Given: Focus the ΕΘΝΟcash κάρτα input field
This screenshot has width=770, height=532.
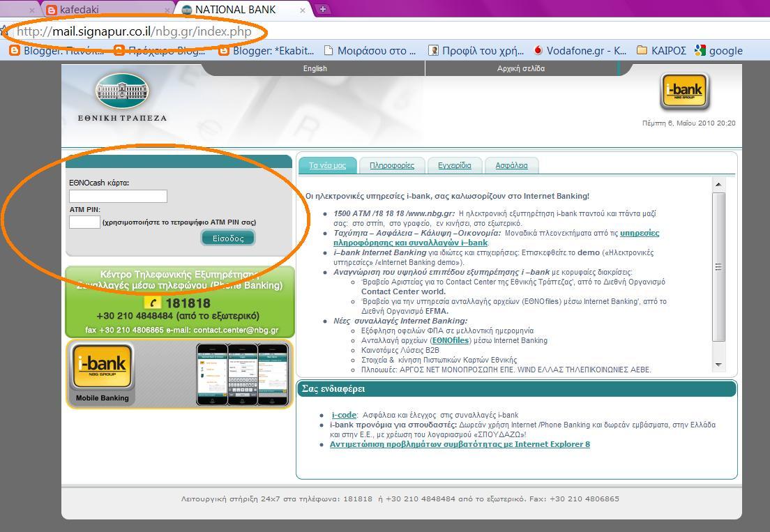Looking at the screenshot, I should [118, 197].
